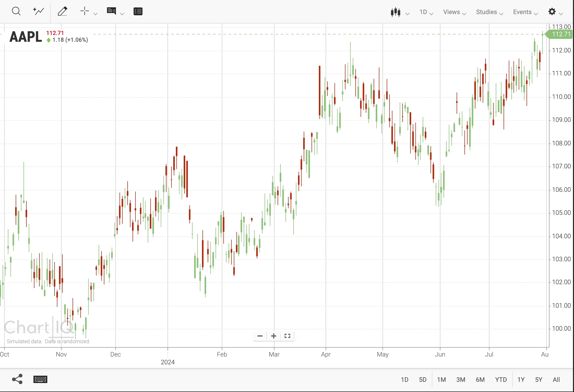Click the candlestick chart style icon

(396, 12)
